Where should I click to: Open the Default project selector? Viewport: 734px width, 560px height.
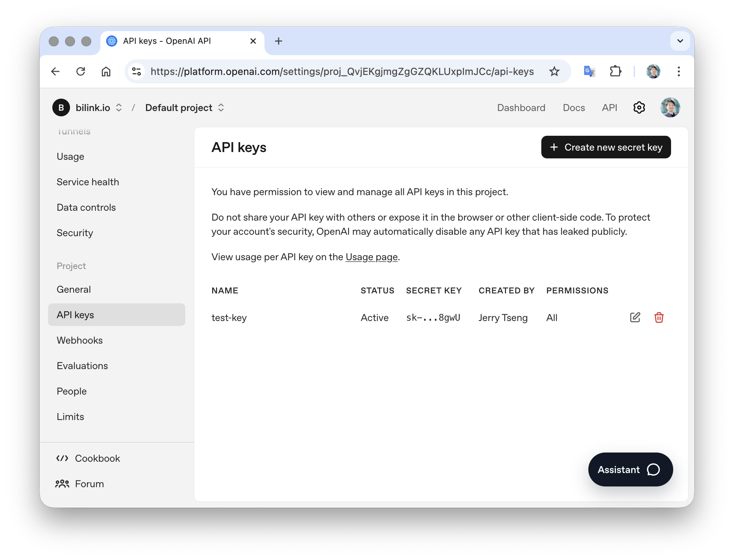click(185, 107)
